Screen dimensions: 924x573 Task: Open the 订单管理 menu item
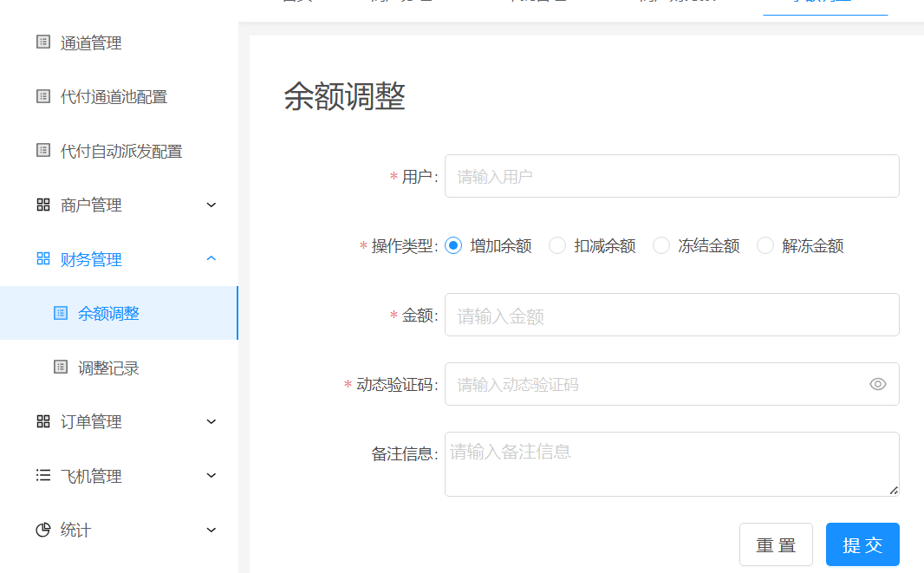click(x=91, y=421)
